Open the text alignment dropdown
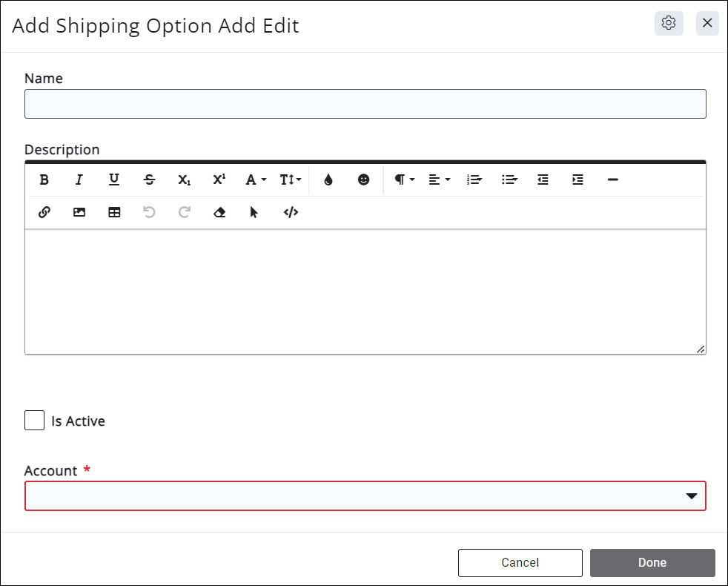Screen dimensions: 728x586 (440, 180)
